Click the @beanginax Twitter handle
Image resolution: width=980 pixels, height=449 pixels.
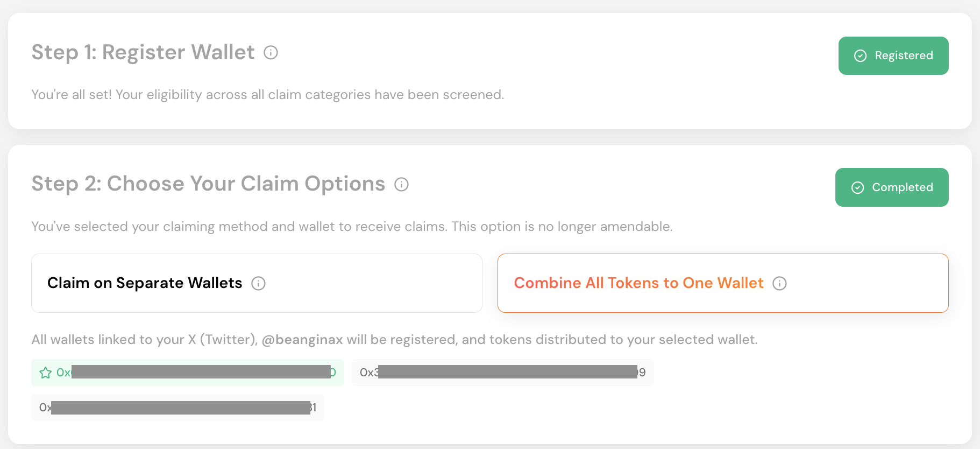point(302,340)
